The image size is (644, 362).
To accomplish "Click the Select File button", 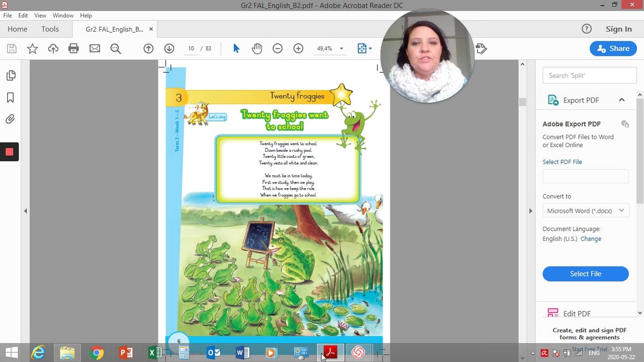I will tap(586, 274).
